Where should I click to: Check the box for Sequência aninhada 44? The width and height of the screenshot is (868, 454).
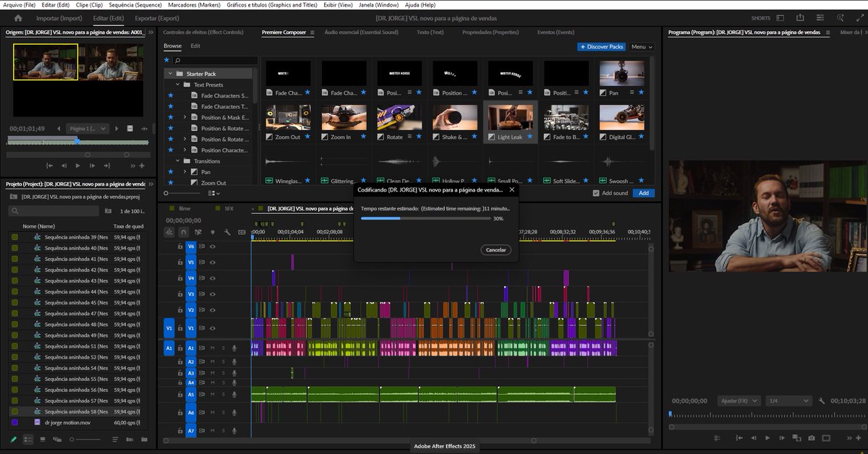pos(14,291)
